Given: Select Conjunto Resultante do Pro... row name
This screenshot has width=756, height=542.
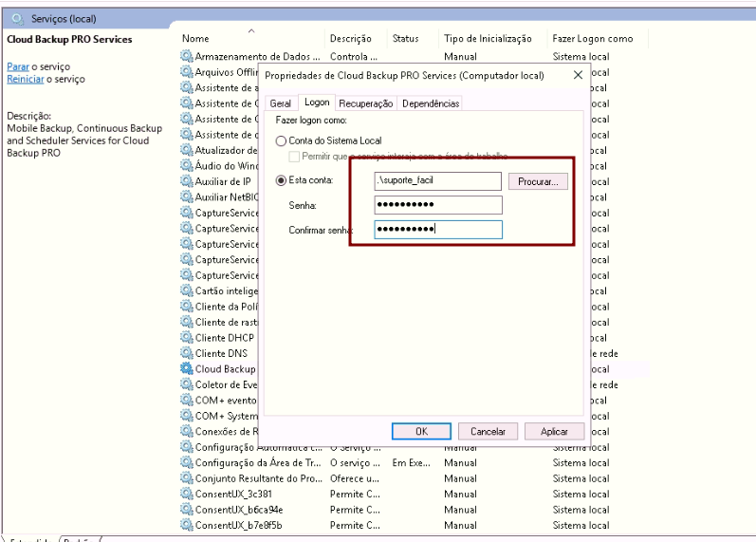Looking at the screenshot, I should click(258, 477).
